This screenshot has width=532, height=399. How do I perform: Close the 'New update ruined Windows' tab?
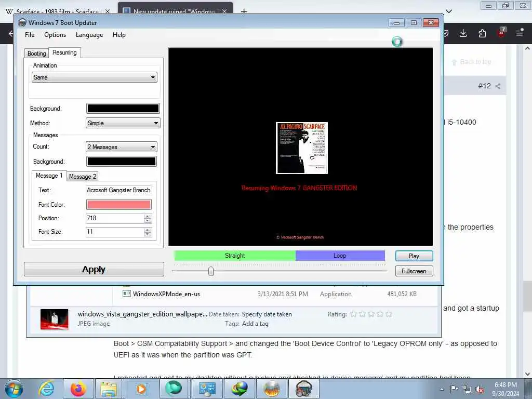(224, 11)
